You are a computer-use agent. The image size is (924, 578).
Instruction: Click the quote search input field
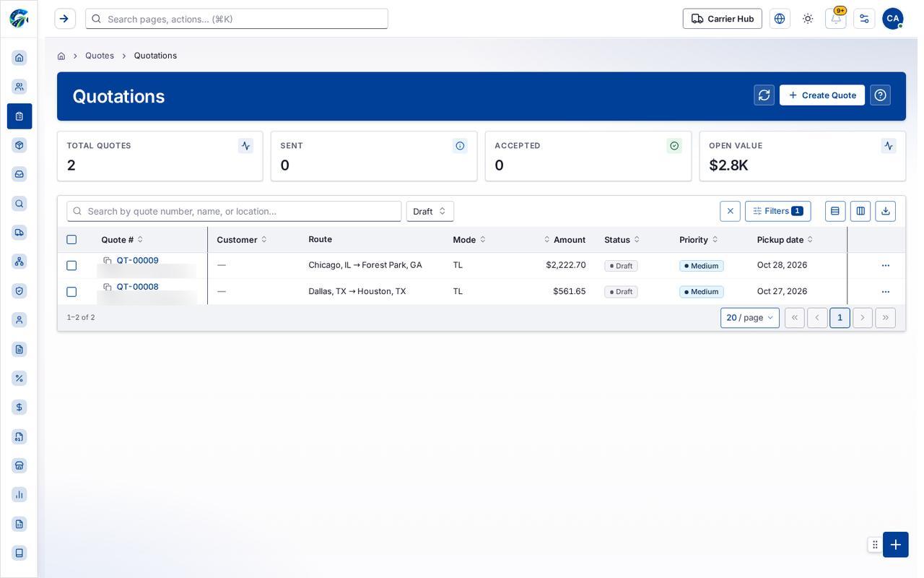pyautogui.click(x=234, y=211)
